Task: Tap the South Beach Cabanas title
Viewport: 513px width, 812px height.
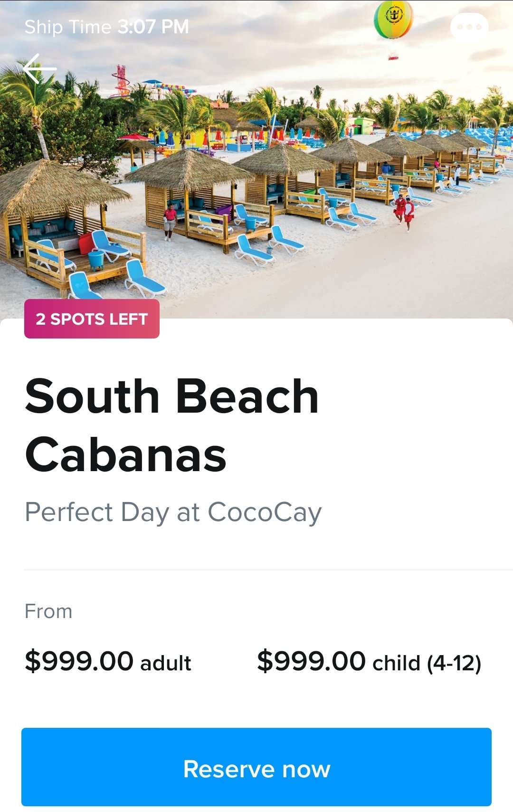Action: click(x=172, y=425)
